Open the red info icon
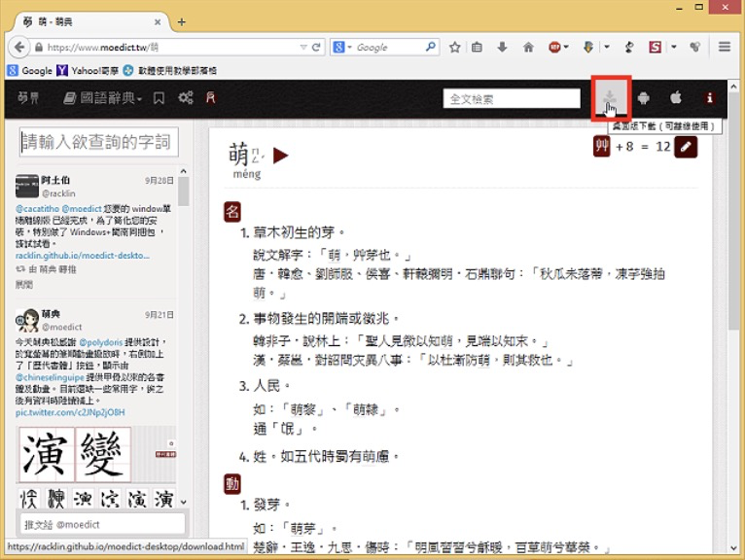 point(709,98)
